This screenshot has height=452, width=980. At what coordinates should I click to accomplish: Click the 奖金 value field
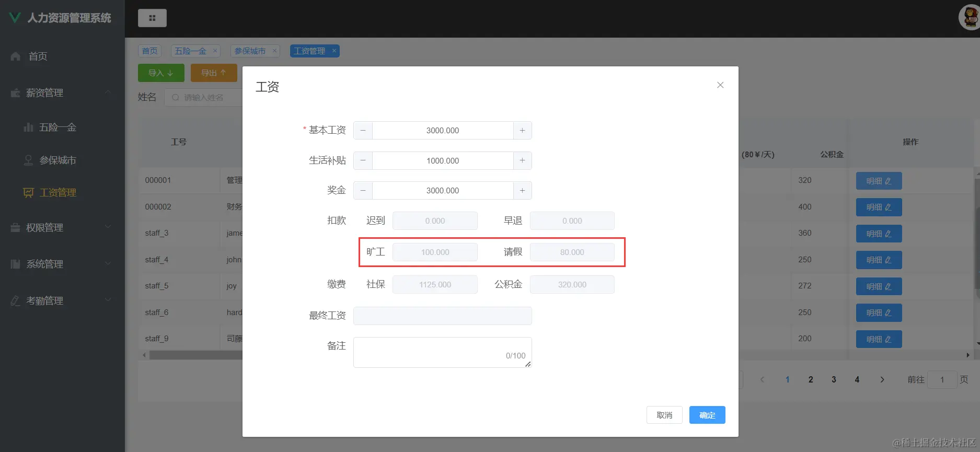click(x=443, y=191)
